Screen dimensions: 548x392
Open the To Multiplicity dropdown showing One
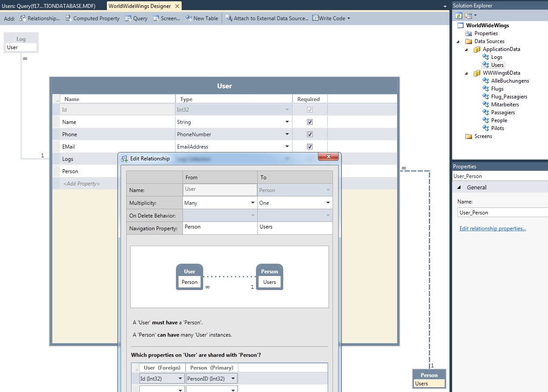coord(328,203)
